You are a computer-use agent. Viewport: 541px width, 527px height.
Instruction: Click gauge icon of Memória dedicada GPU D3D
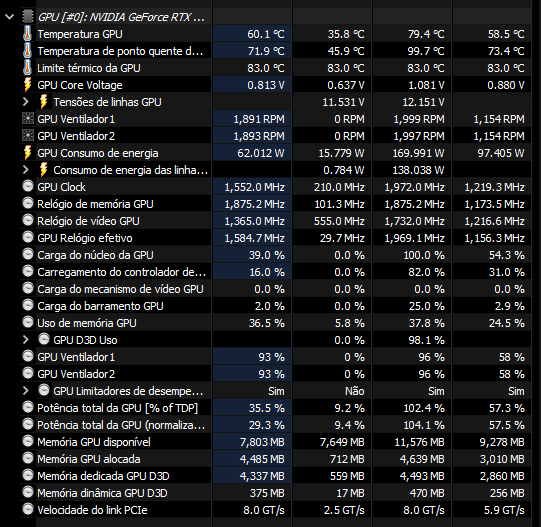point(28,475)
